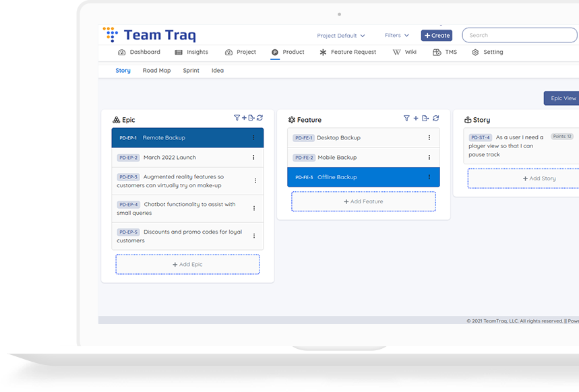Select the Augmented reality features epic row
This screenshot has height=392, width=579.
tap(187, 181)
